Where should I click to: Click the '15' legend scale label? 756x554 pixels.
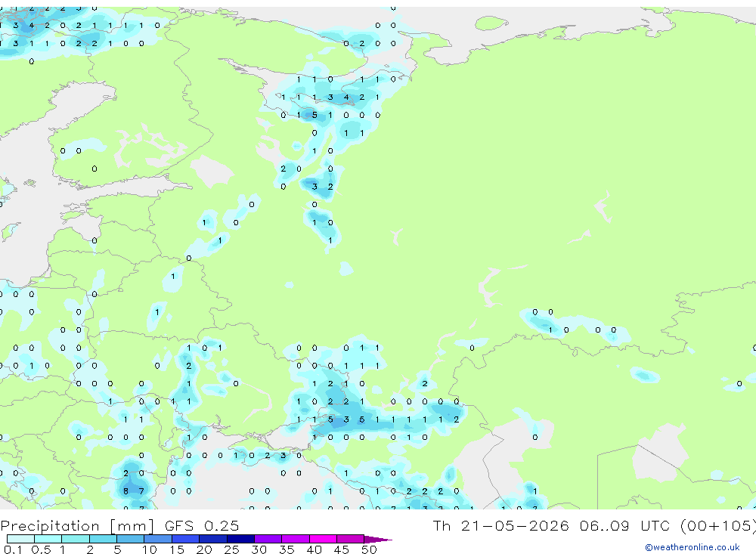tap(176, 549)
